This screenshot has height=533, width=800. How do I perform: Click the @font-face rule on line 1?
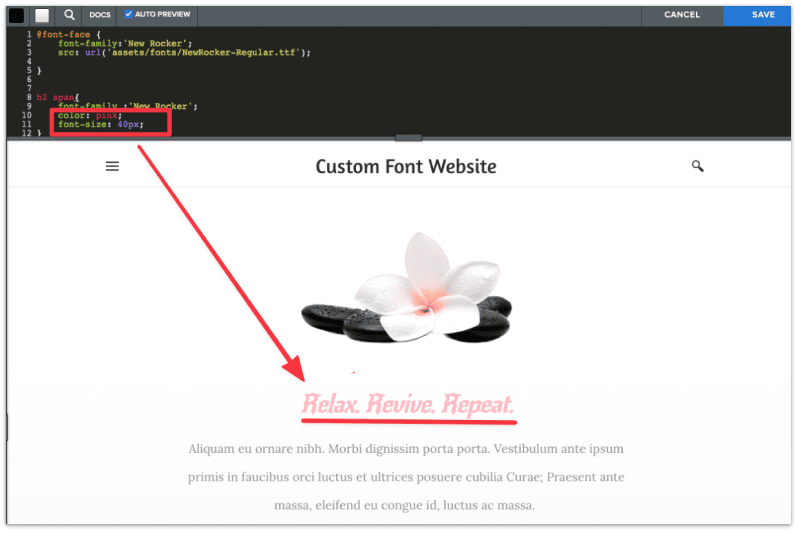[x=62, y=34]
